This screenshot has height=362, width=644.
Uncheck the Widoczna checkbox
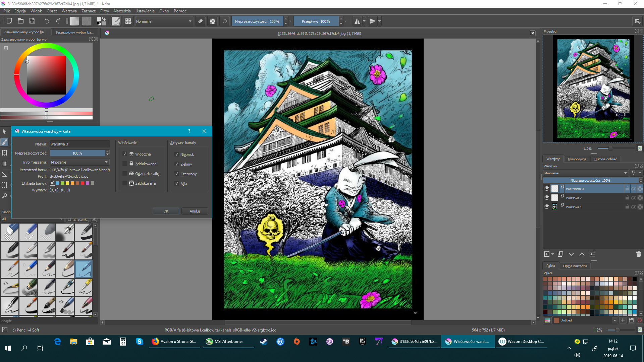pos(125,154)
